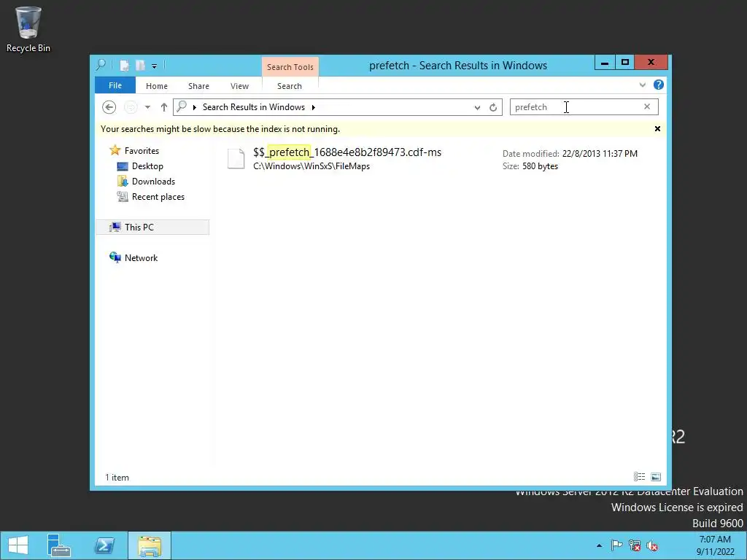Click the C:\Windows\WinSxS\FileMaps path text
The height and width of the screenshot is (560, 747).
(x=311, y=166)
